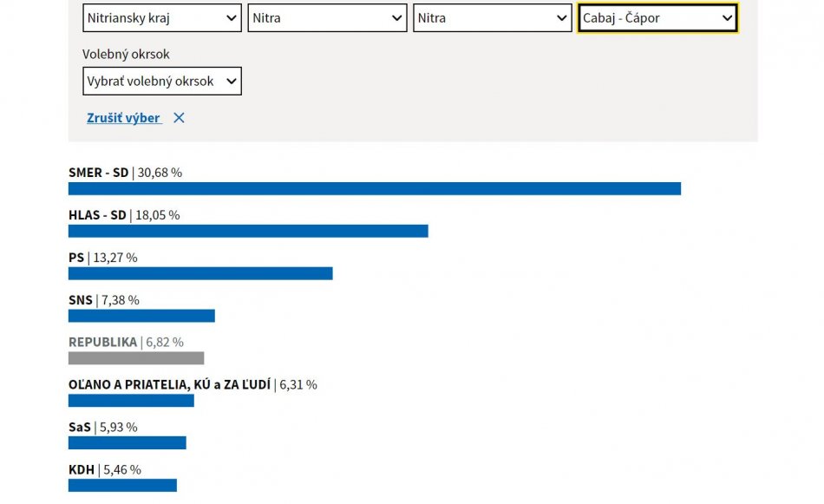
Task: Click the HLAS - SD party label
Action: pos(97,215)
